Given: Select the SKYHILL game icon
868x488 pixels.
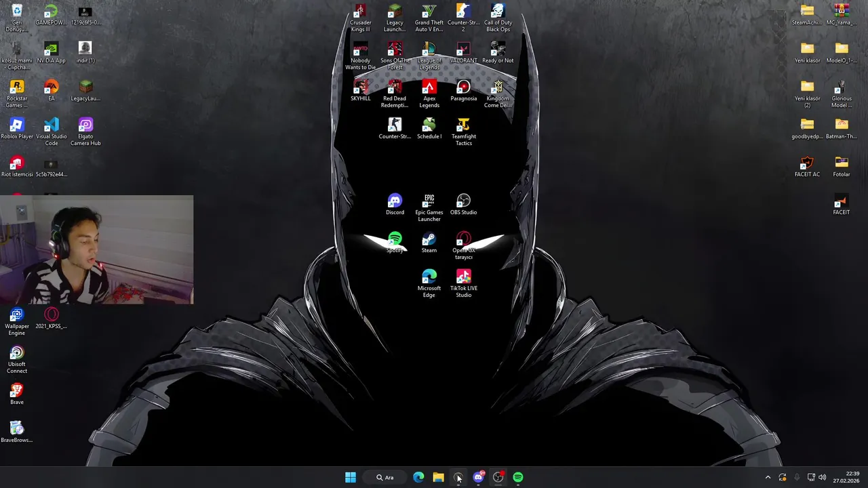Looking at the screenshot, I should (x=360, y=91).
